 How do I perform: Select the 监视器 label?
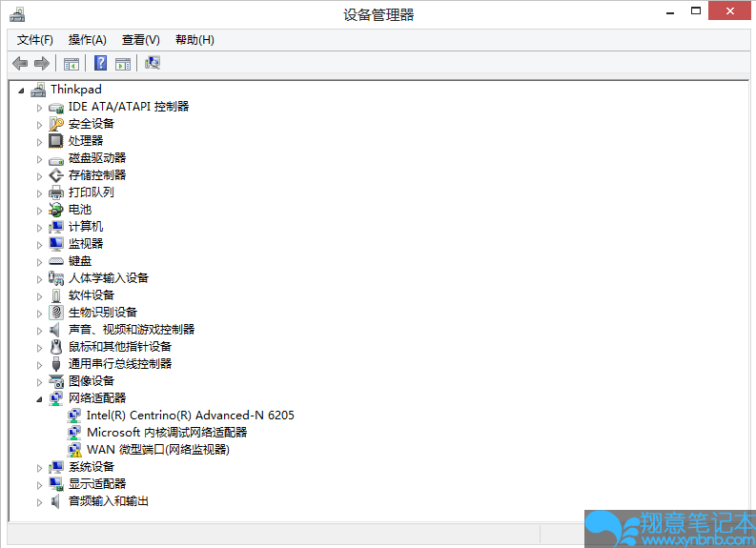[86, 244]
